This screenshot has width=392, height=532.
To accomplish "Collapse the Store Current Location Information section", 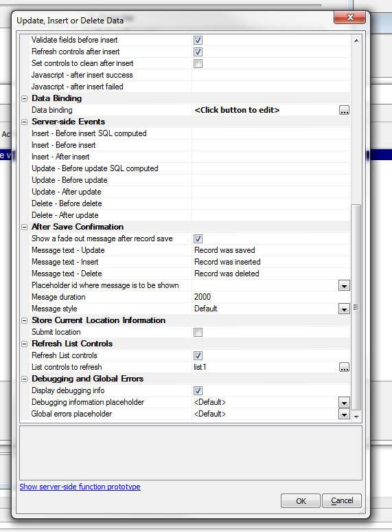I will [x=25, y=320].
